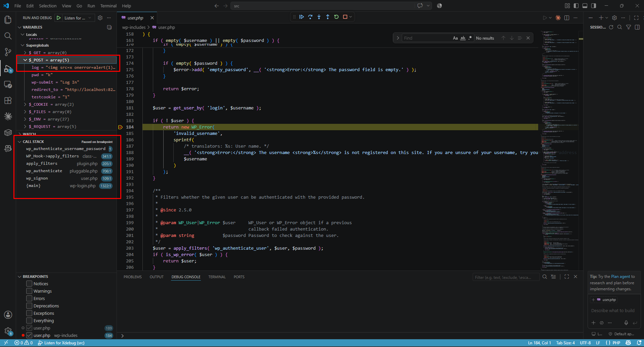Viewport: 644px width, 347px height.
Task: Open the Explorer view in activity bar
Action: [x=8, y=20]
